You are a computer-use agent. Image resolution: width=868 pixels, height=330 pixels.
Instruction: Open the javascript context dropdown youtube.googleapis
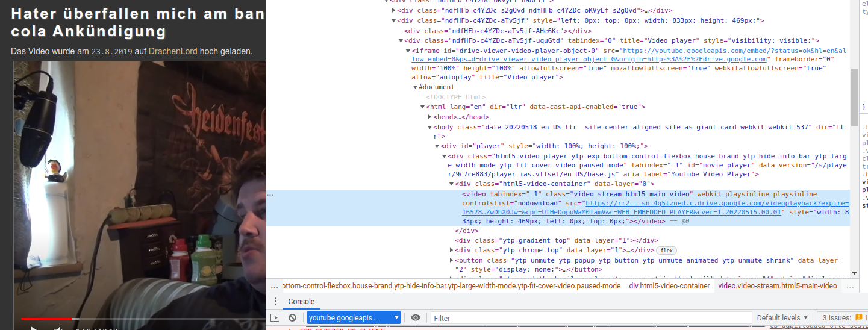(354, 317)
